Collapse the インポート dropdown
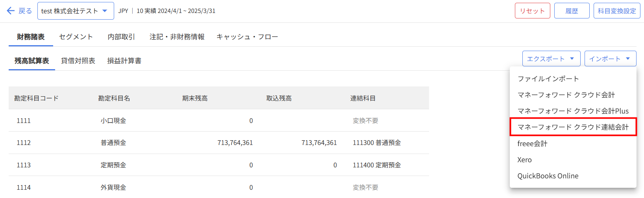The height and width of the screenshot is (198, 644). pyautogui.click(x=610, y=59)
